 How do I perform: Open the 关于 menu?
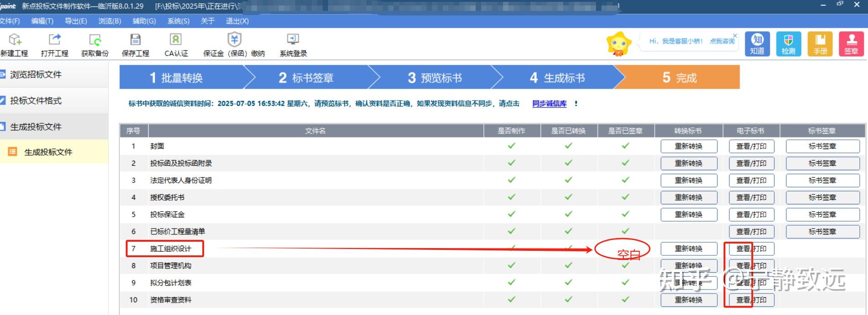point(208,21)
